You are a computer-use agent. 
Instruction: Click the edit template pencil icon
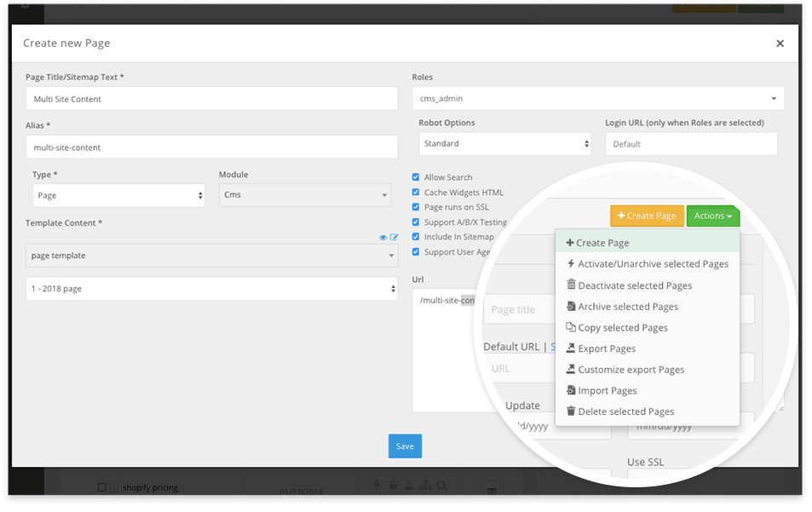coord(394,238)
